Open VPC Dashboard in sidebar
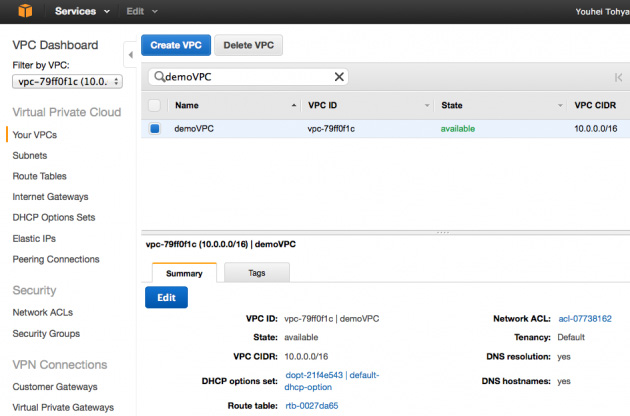This screenshot has height=416, width=630. point(55,45)
